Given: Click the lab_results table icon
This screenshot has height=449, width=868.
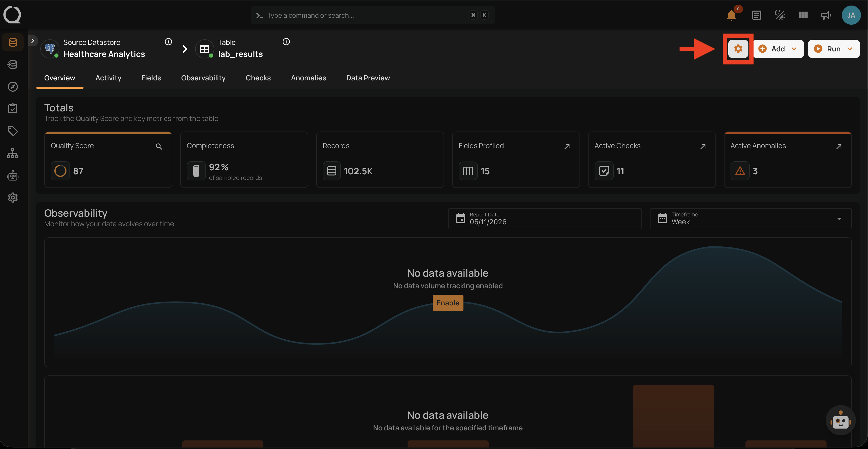Looking at the screenshot, I should [x=204, y=49].
